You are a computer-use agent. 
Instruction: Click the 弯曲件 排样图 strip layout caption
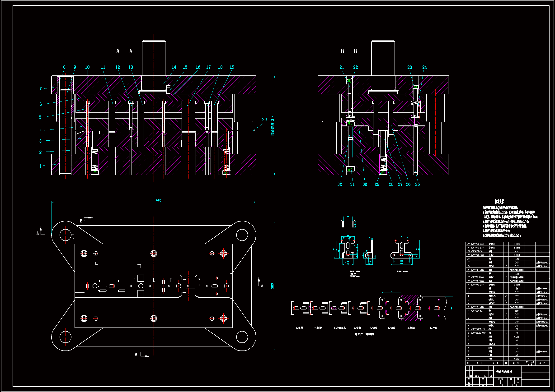364,334
